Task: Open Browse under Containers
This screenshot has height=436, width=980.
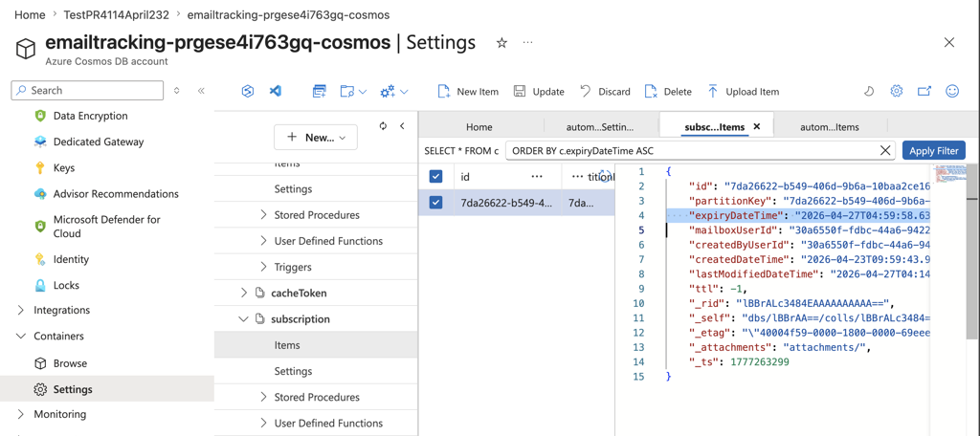Action: point(60,363)
